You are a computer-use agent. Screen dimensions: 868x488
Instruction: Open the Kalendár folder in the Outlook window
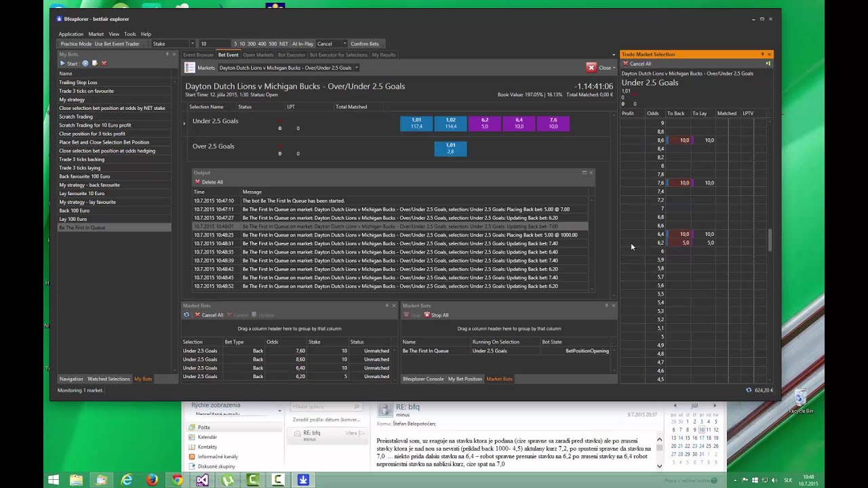point(208,437)
